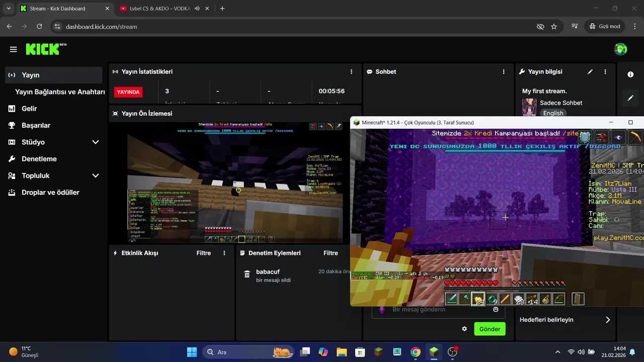This screenshot has height=362, width=644.
Task: Open the Yayın sidebar item
Action: click(x=53, y=75)
